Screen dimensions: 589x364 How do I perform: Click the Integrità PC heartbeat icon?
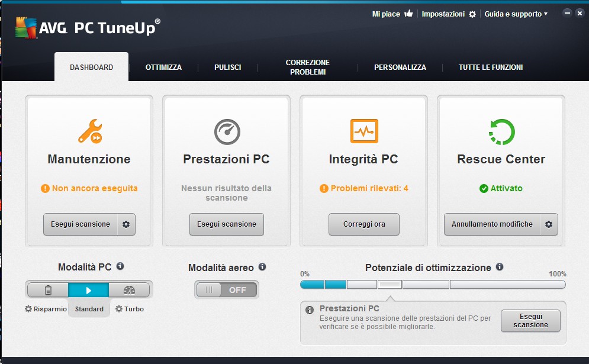364,131
